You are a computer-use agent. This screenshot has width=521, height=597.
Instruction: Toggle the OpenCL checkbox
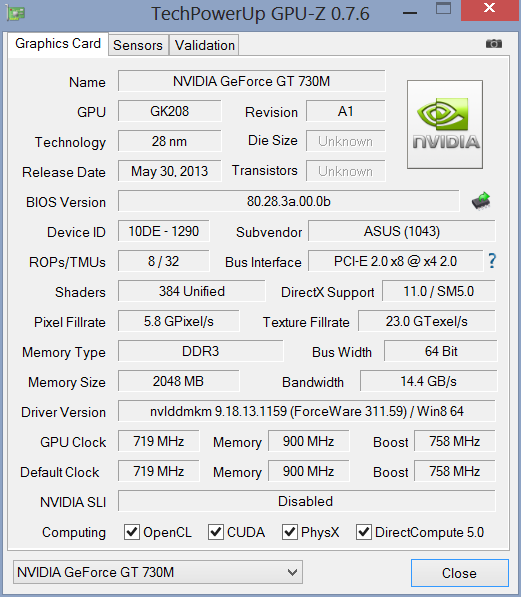(132, 532)
